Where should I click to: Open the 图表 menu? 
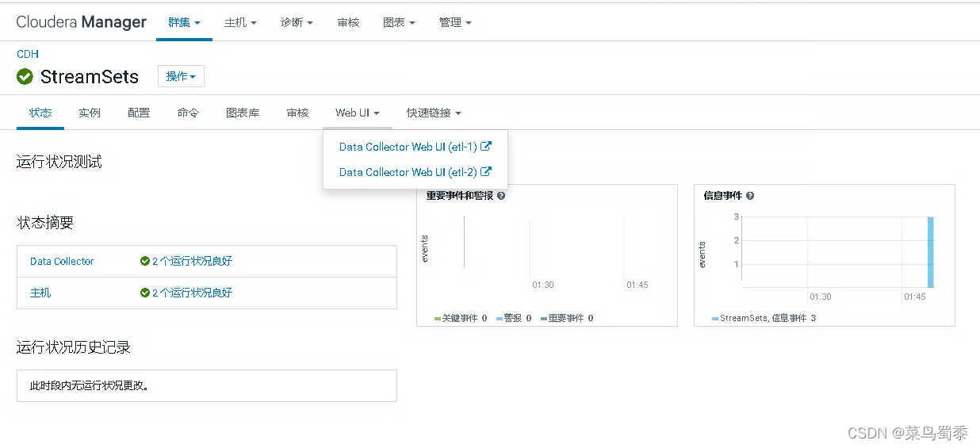(399, 22)
